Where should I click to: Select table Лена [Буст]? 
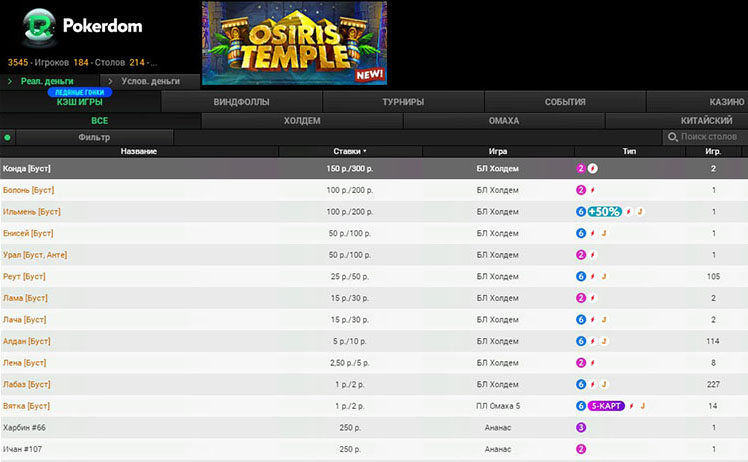[x=374, y=363]
